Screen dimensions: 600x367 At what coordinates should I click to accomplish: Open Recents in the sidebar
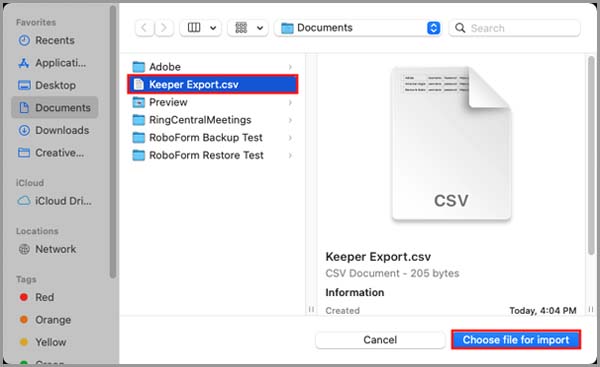pos(55,40)
